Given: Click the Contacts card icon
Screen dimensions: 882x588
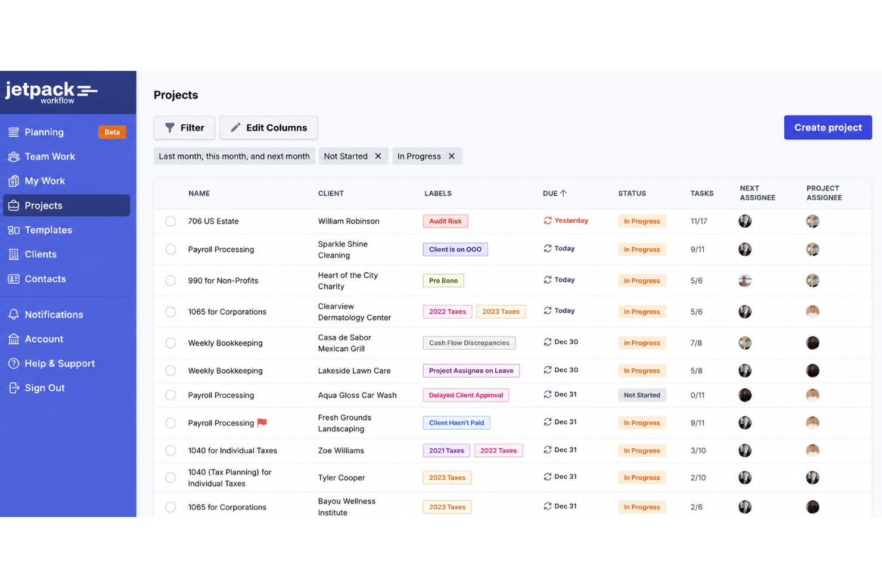Looking at the screenshot, I should (14, 279).
